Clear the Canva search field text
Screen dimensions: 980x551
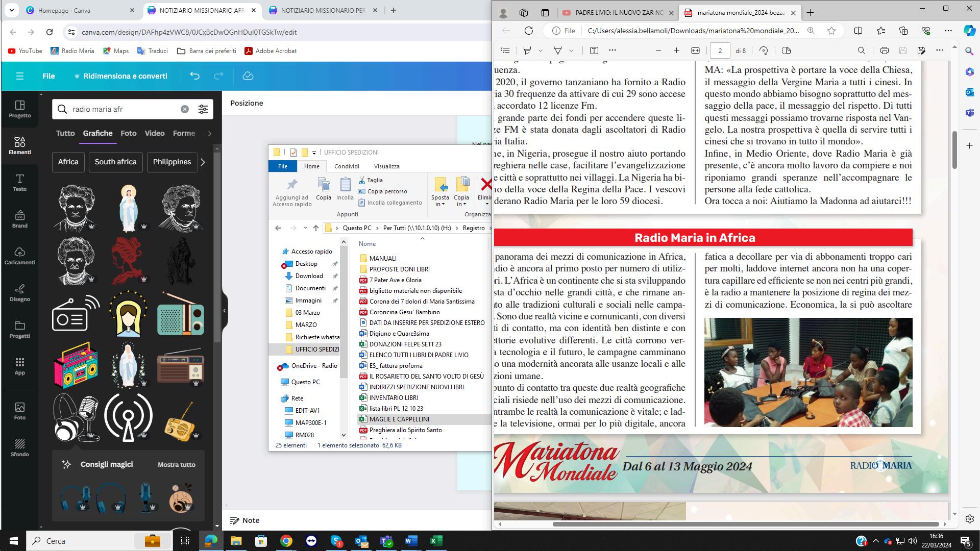point(185,109)
